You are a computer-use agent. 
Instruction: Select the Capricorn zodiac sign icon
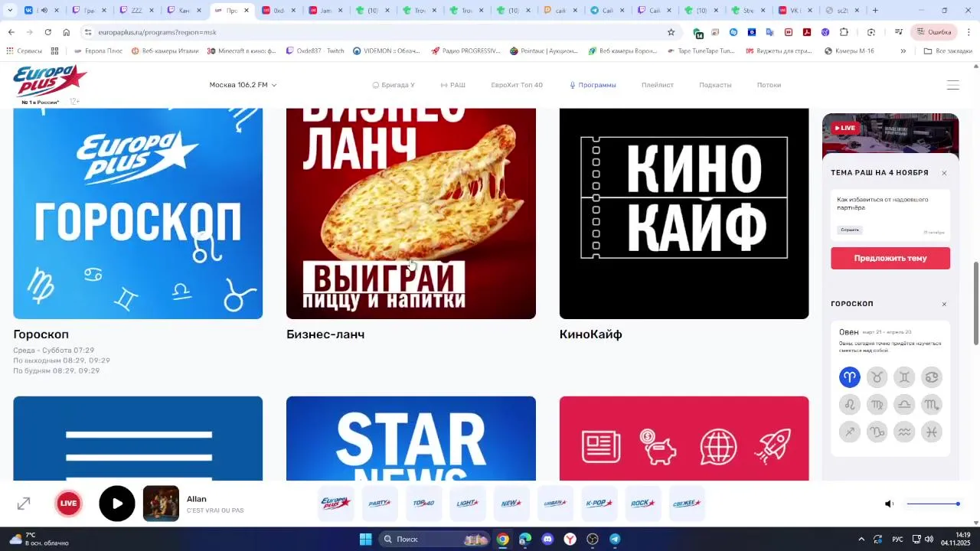[877, 432]
